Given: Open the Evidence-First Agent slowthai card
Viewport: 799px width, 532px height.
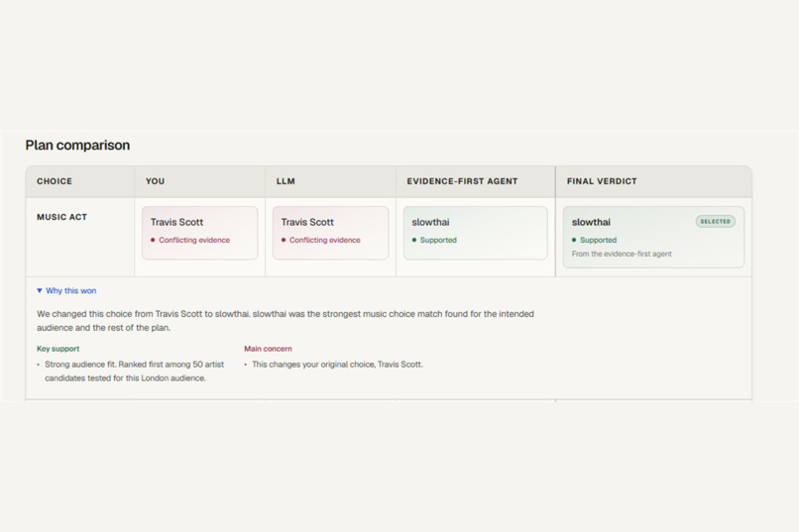Looking at the screenshot, I should coord(476,233).
